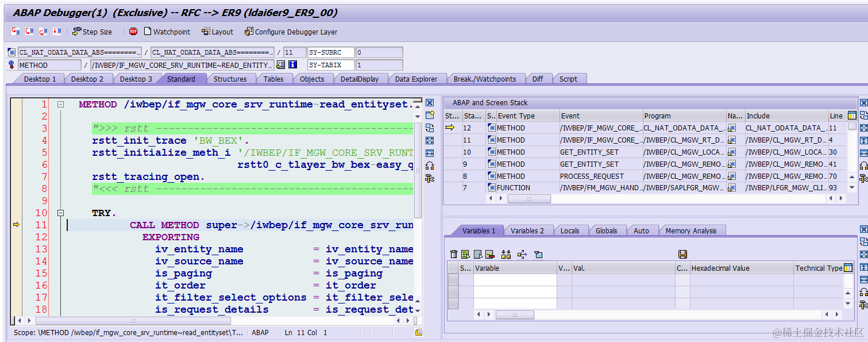
Task: Select stack row 11 in the ABAP stack
Action: (645, 140)
